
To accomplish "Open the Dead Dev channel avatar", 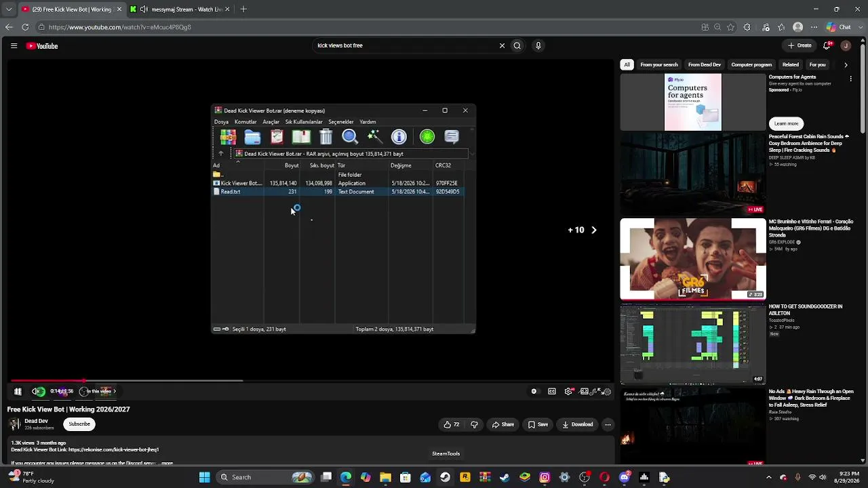I will [x=14, y=424].
